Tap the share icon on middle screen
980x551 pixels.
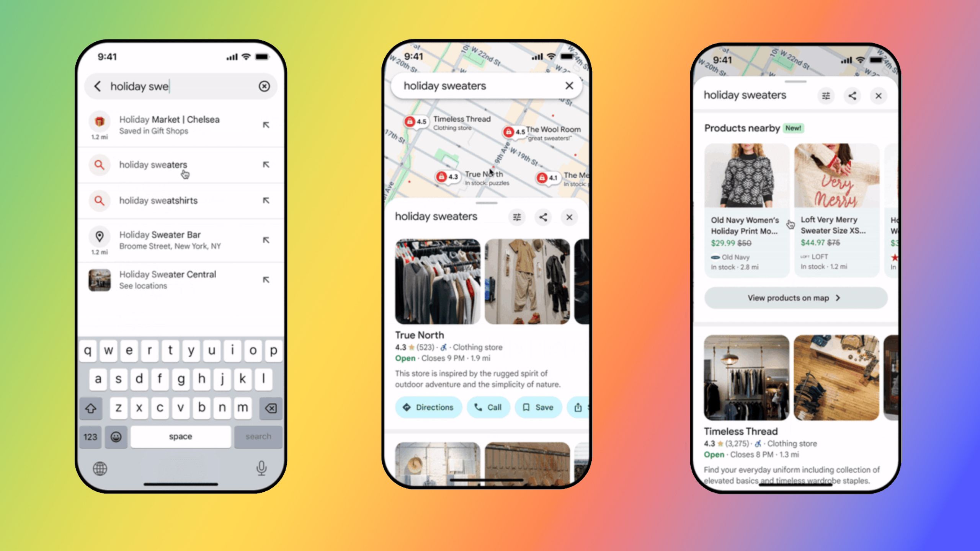(x=543, y=217)
